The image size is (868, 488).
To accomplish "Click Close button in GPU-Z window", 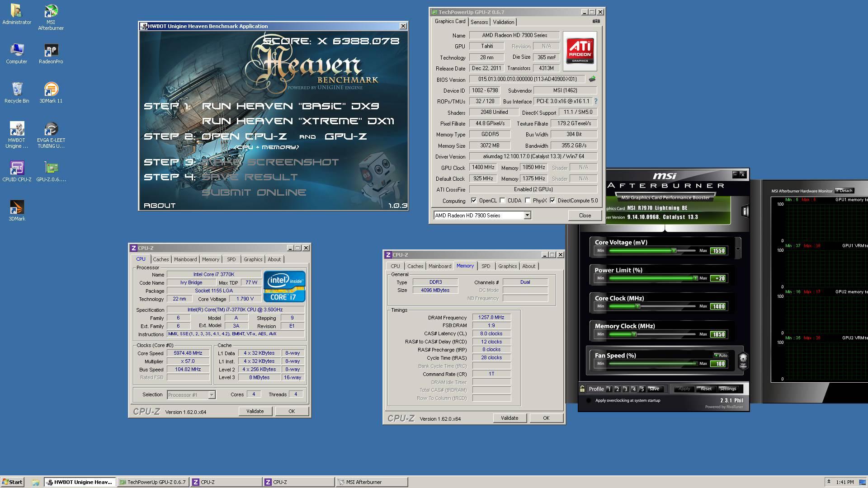I will click(x=585, y=216).
